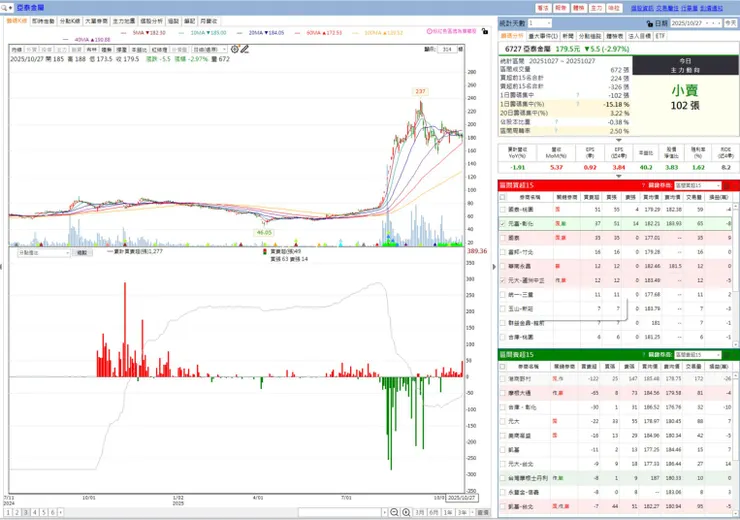The image size is (740, 520).
Task: Toggle select-all checkbox in 買超 table header
Action: point(503,197)
